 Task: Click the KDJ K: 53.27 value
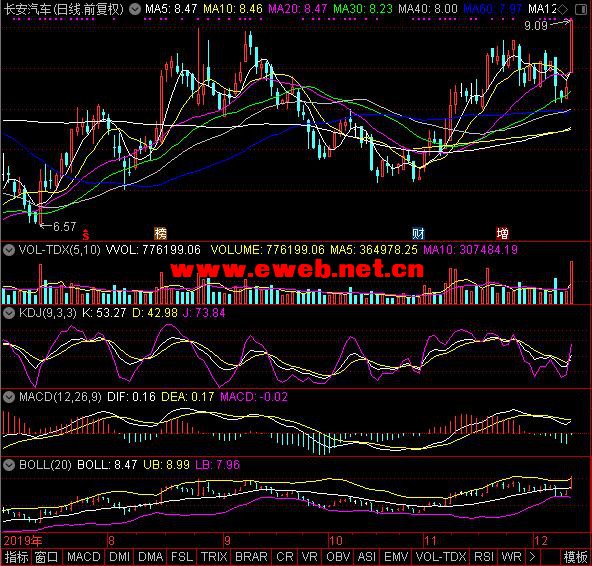pos(104,313)
